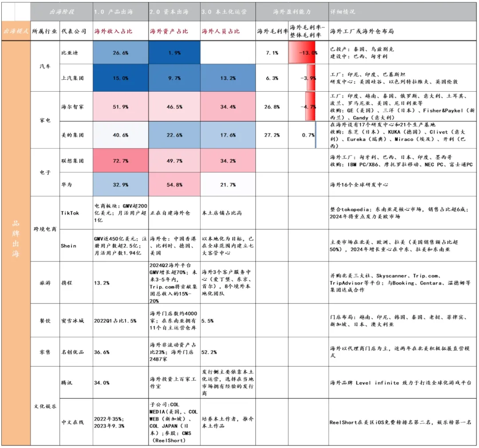
Task: Select the 海外毛利率 column header
Action: pos(272,31)
